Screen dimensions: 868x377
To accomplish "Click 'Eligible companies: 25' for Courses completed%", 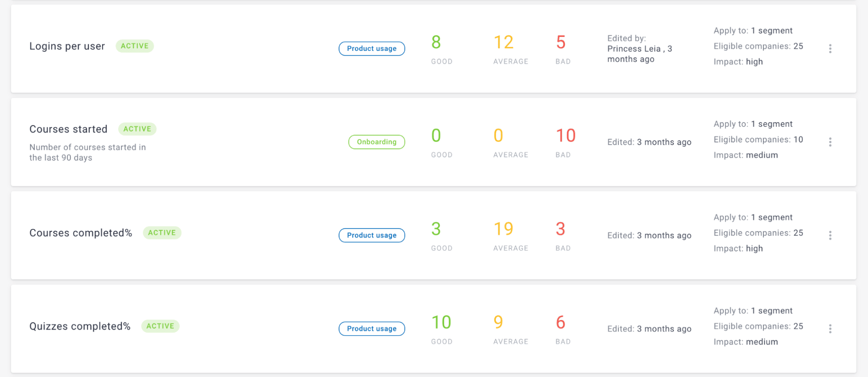I will 758,233.
